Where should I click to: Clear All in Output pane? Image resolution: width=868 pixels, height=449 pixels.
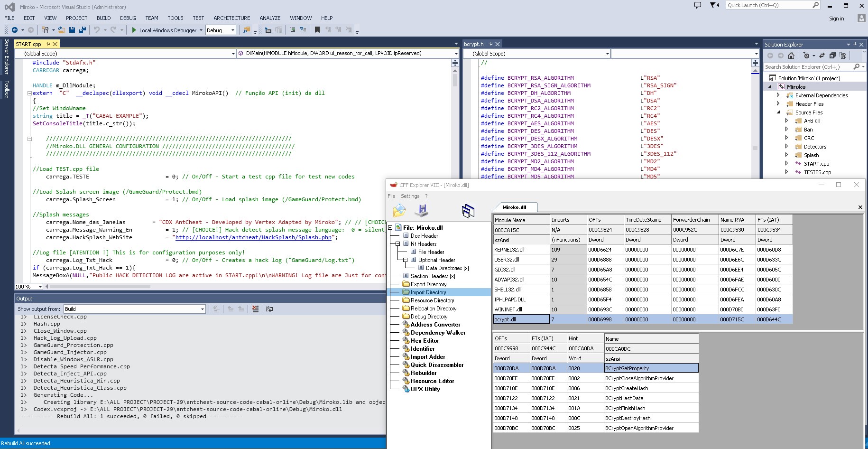tap(256, 309)
